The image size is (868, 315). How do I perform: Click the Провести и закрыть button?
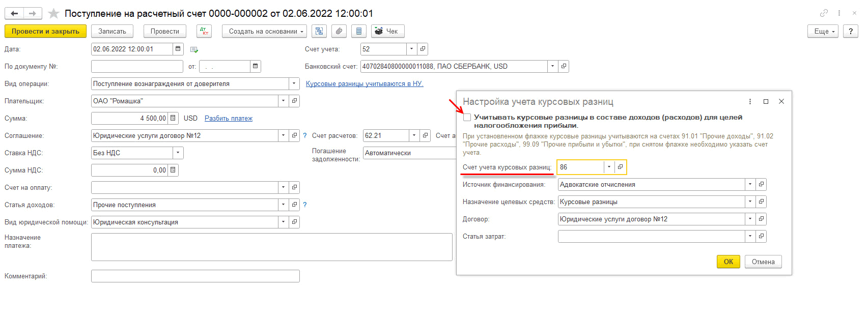pos(45,32)
